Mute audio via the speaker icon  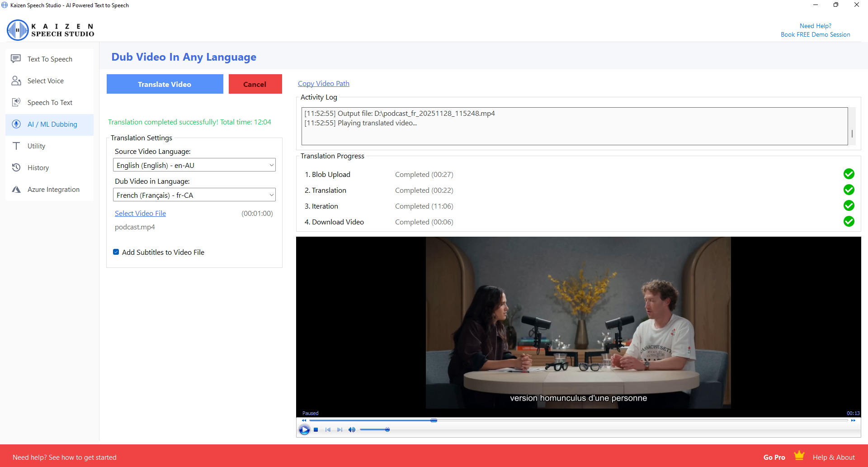[352, 429]
